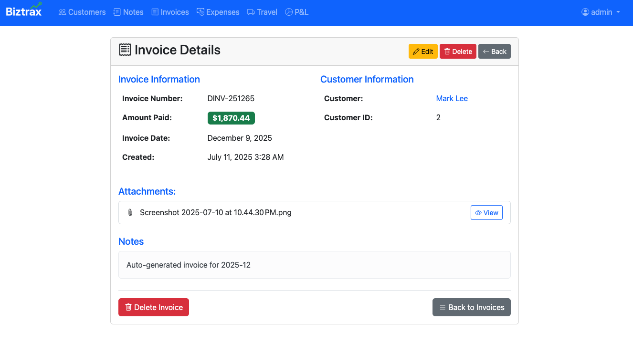View the Screenshot 2025-07-10 attachment

(x=486, y=212)
